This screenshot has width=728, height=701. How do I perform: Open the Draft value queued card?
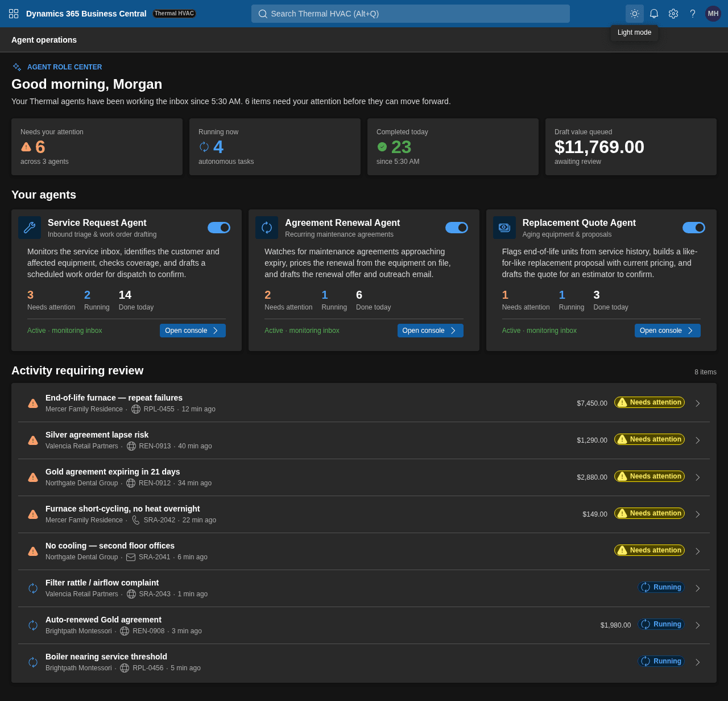pyautogui.click(x=631, y=147)
